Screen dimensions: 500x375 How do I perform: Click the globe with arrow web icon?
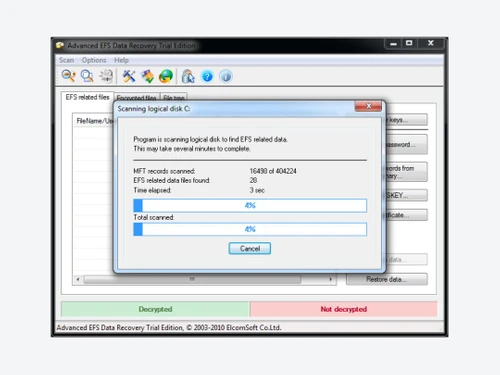(x=166, y=76)
